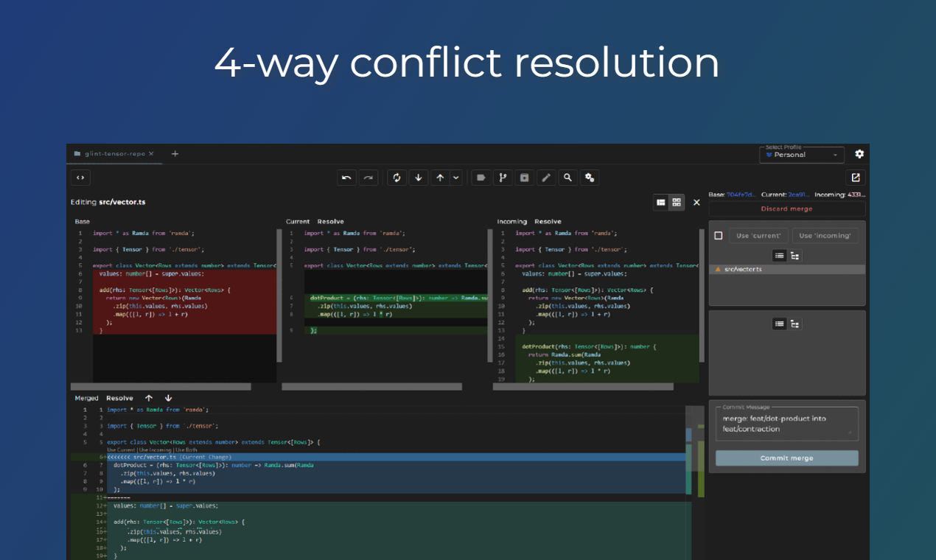Click the undo arrow in toolbar
The height and width of the screenshot is (560, 936).
[346, 178]
